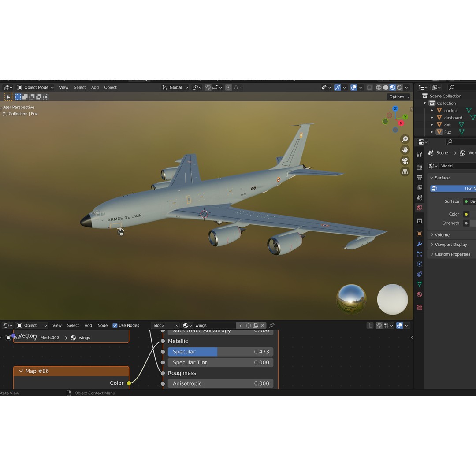The width and height of the screenshot is (476, 476).
Task: Switch to Wireframe viewport shading
Action: pos(379,87)
